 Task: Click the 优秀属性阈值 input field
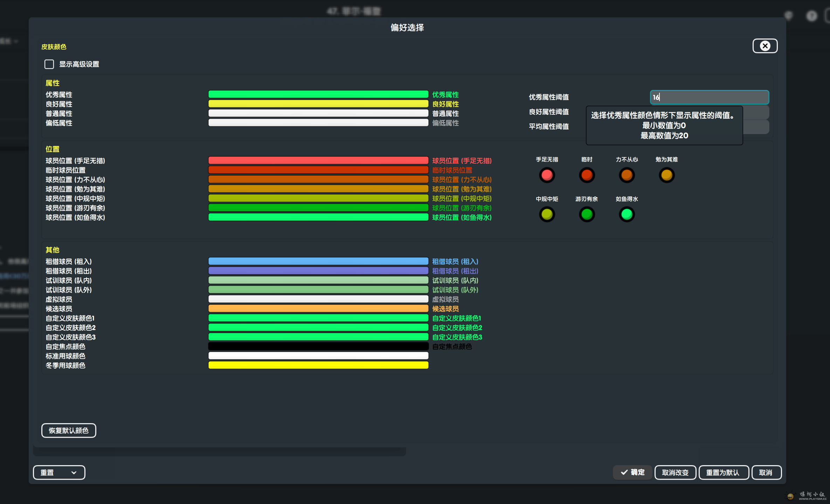(x=709, y=97)
